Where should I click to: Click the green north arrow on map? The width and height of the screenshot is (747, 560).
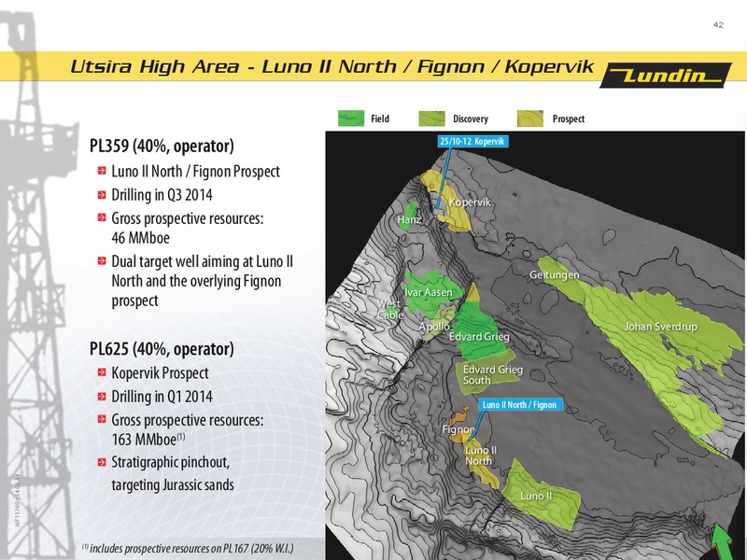coord(721,541)
